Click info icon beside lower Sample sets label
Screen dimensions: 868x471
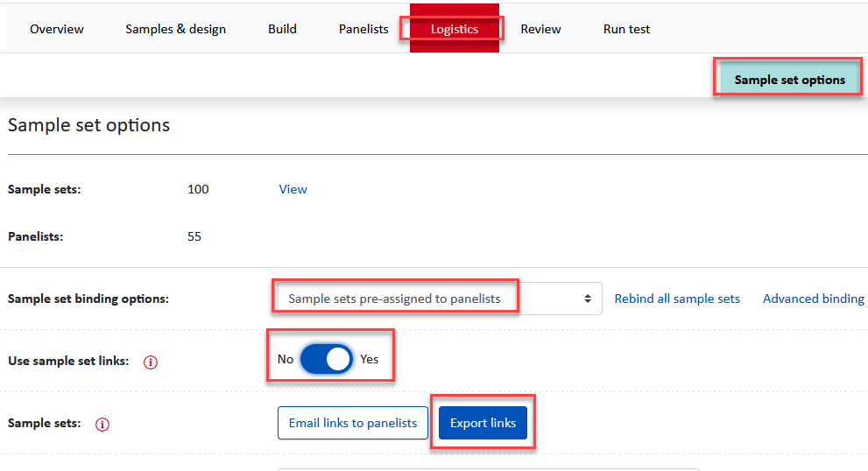[102, 425]
